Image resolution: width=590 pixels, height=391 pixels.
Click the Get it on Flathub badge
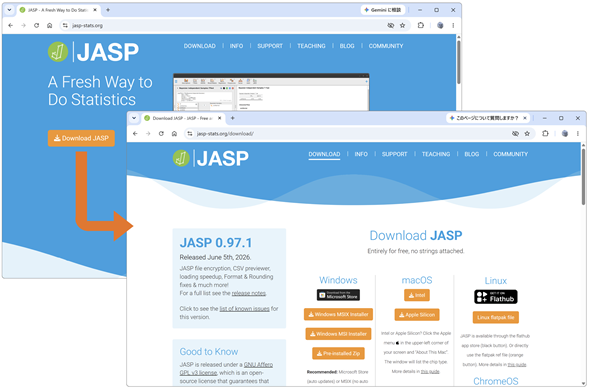coord(496,297)
